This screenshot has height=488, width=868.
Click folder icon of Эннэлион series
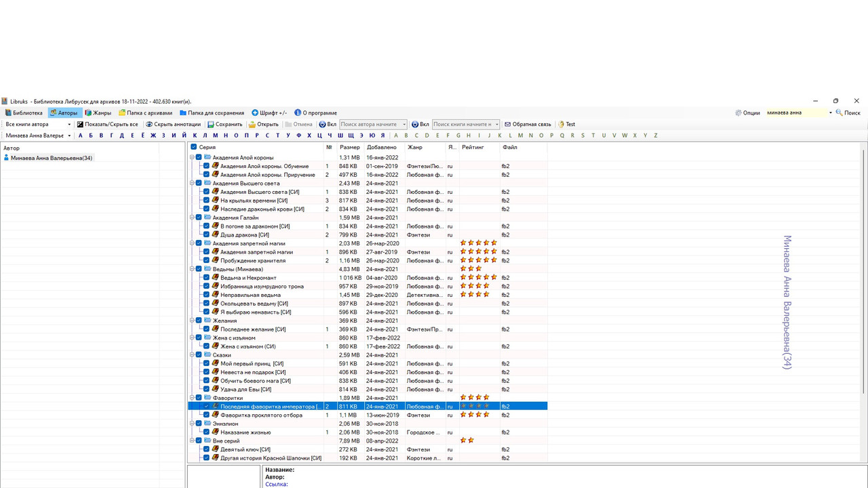[208, 424]
